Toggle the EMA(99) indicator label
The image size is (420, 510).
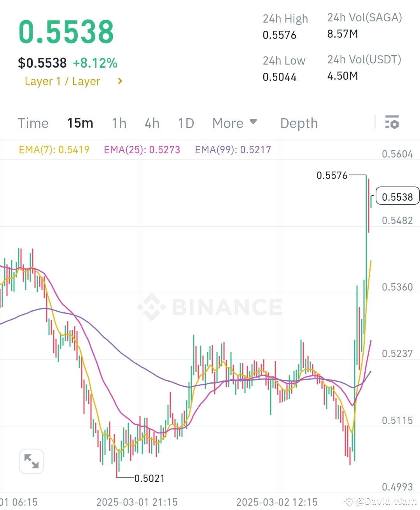pos(233,149)
